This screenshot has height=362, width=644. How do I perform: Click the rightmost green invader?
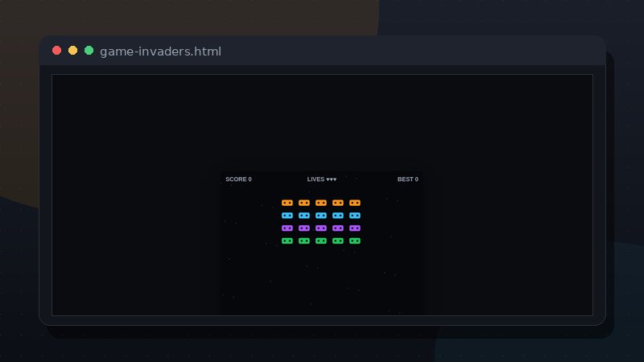click(355, 241)
